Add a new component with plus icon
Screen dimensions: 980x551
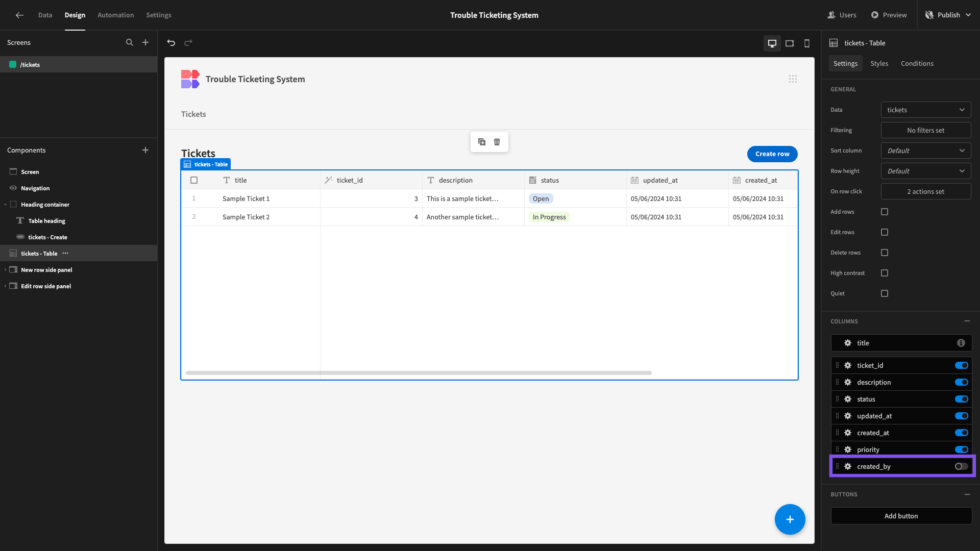pos(145,150)
